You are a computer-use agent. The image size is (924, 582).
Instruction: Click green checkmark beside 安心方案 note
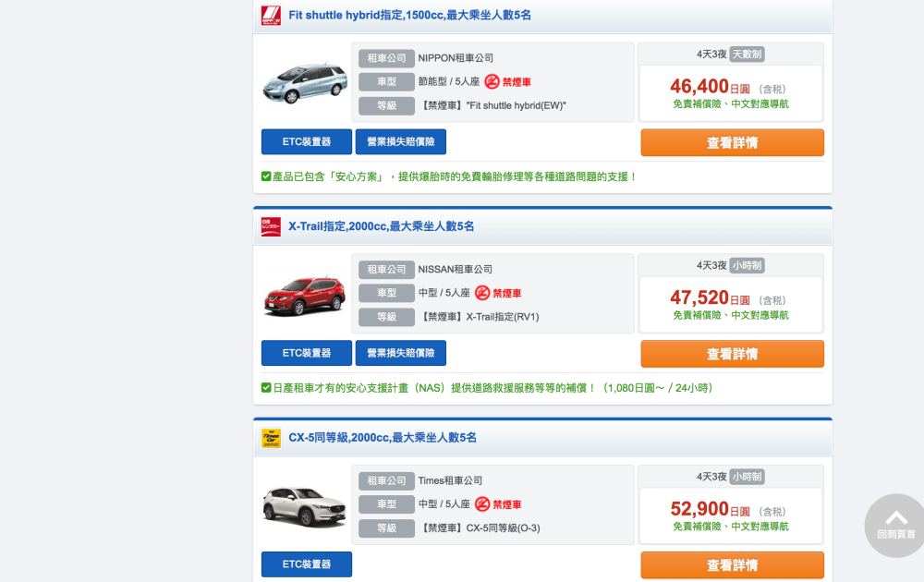[266, 176]
